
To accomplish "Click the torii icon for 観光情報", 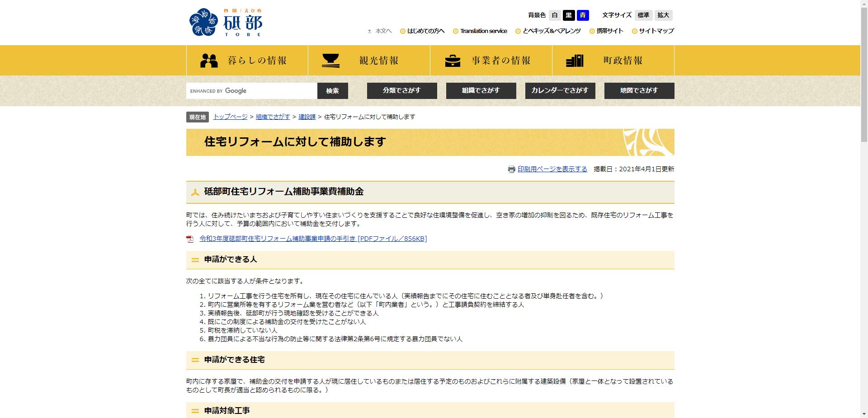I will pyautogui.click(x=331, y=59).
